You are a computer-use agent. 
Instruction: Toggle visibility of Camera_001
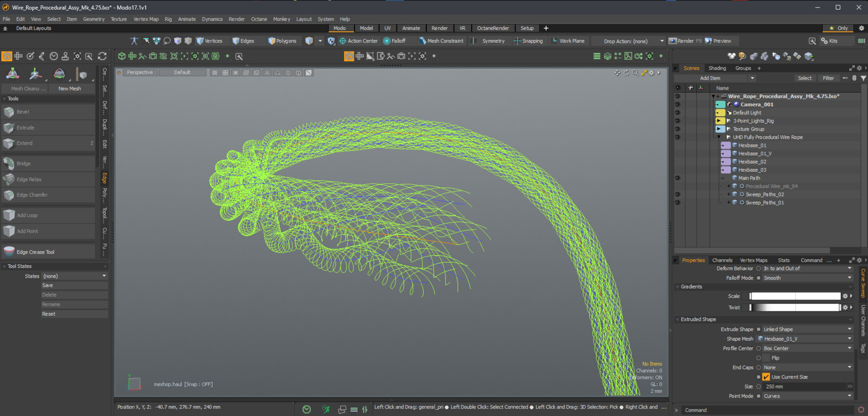(x=678, y=105)
